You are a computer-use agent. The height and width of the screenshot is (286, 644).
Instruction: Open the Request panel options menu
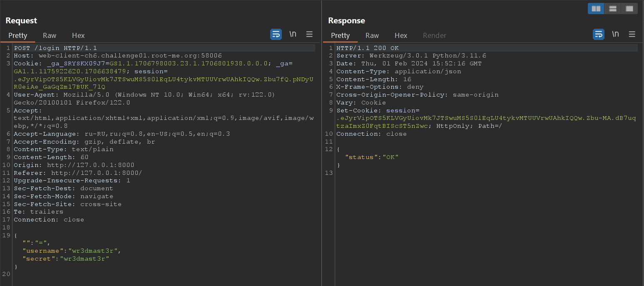(309, 35)
